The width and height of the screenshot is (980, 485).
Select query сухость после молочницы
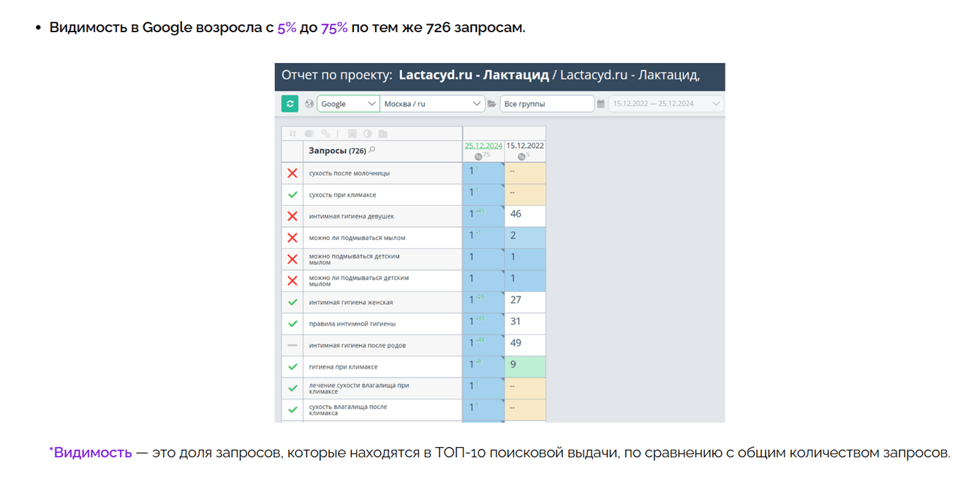(x=350, y=173)
